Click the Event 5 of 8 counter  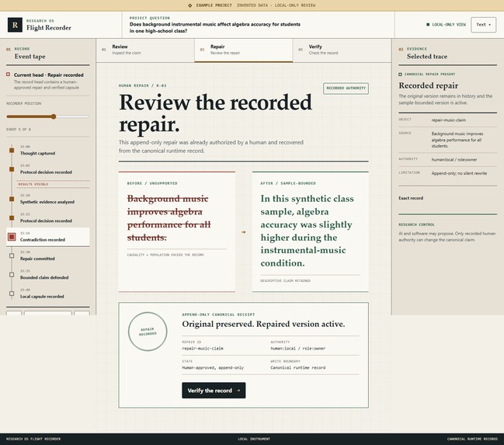tap(19, 129)
